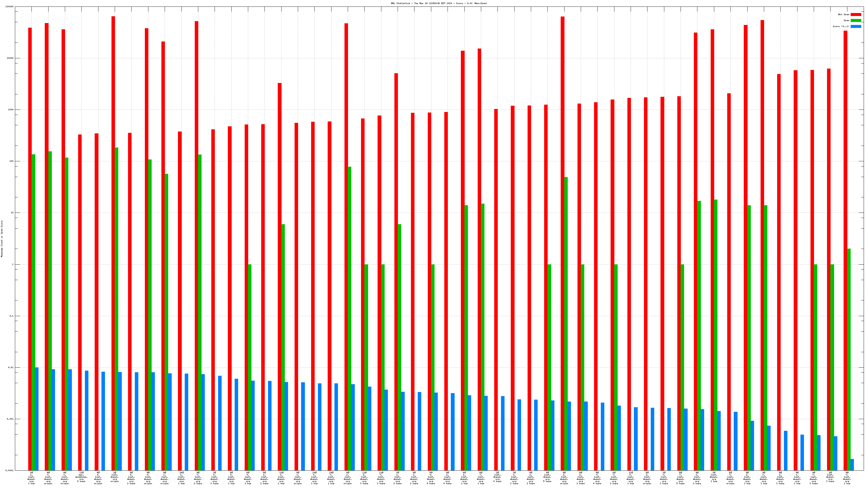Screen dimensions: 868x488
Task: Click the RBL Statistics chart title
Action: pyautogui.click(x=439, y=3)
